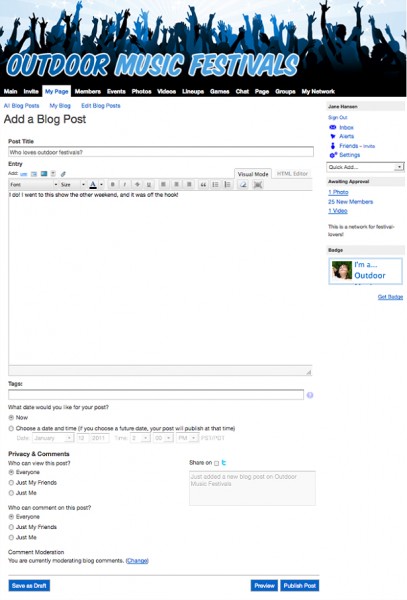Viewport: 407px width, 600px height.
Task: Open the My Network navigation tab
Action: pyautogui.click(x=318, y=91)
